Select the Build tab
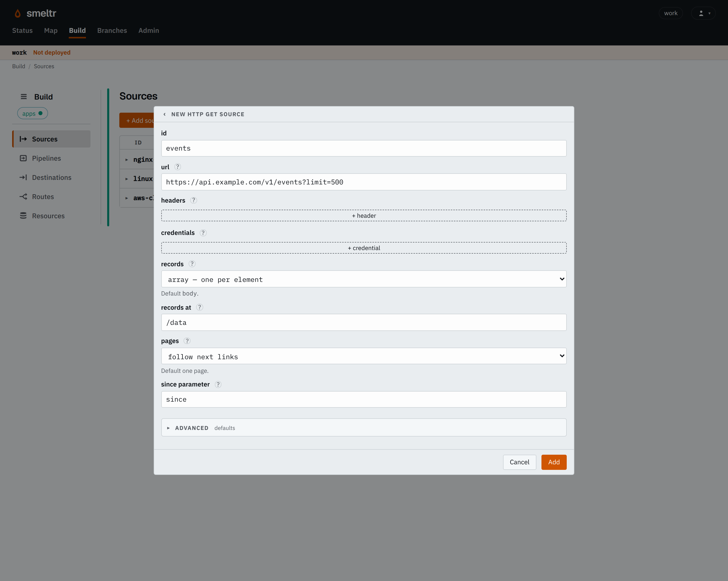This screenshot has height=581, width=728. click(x=77, y=30)
